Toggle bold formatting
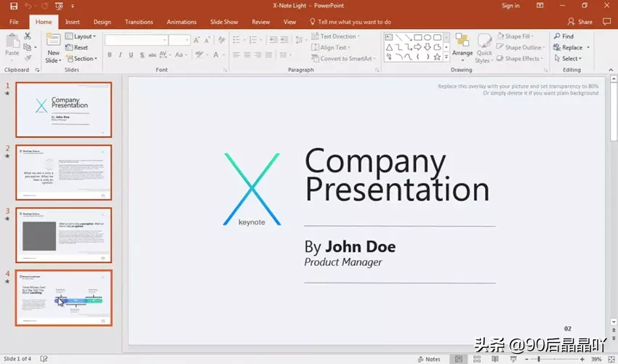This screenshot has height=364, width=618. [110, 54]
